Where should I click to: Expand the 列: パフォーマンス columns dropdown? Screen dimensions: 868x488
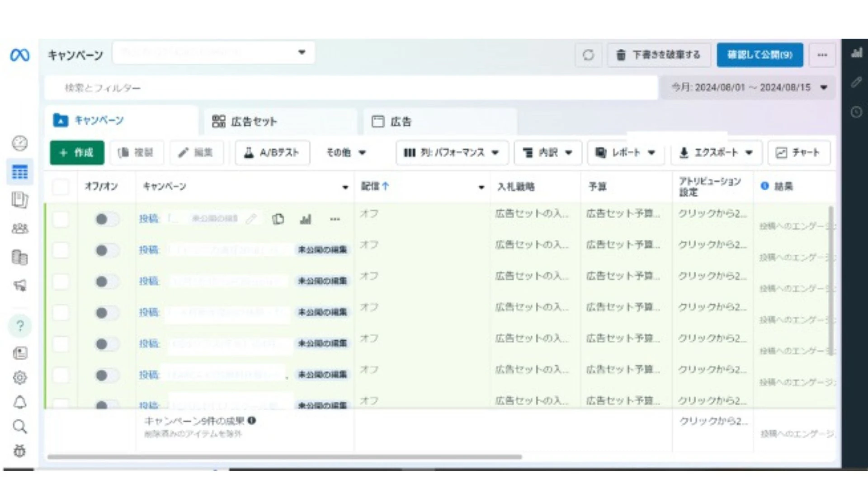[x=452, y=153]
